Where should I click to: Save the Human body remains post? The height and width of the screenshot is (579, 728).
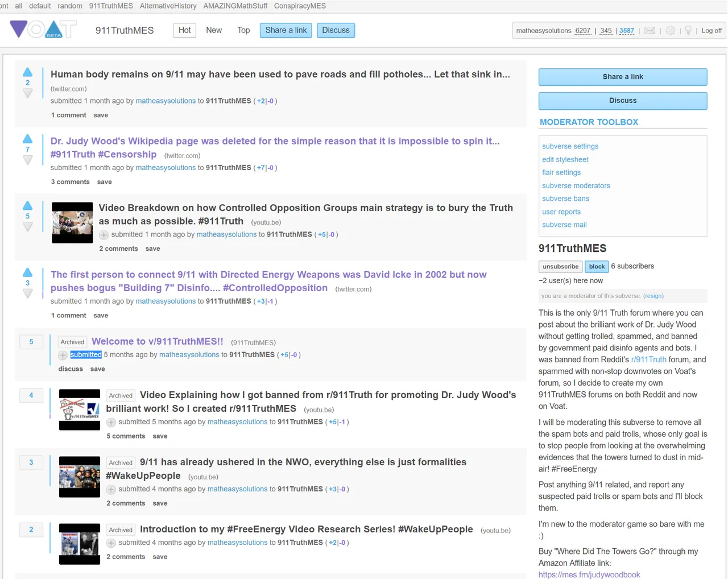click(x=101, y=115)
